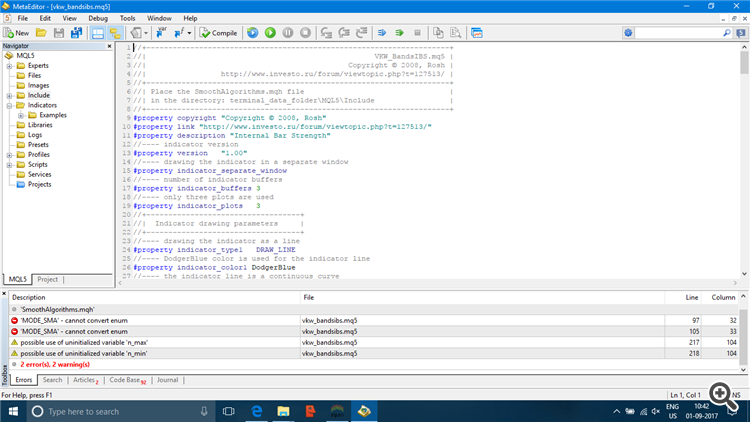
Task: Collapse the Indicators folder tree node
Action: click(x=9, y=105)
